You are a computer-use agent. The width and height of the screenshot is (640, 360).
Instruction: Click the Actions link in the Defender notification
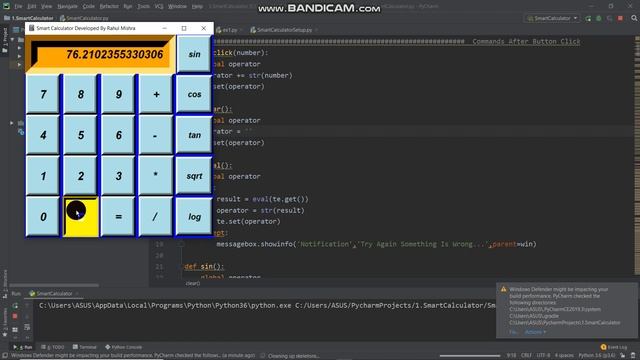click(535, 332)
